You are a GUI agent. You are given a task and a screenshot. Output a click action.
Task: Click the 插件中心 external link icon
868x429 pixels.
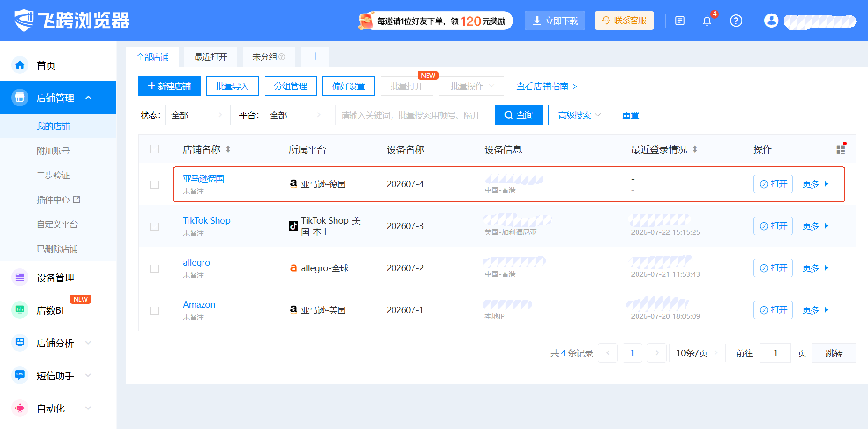(77, 199)
